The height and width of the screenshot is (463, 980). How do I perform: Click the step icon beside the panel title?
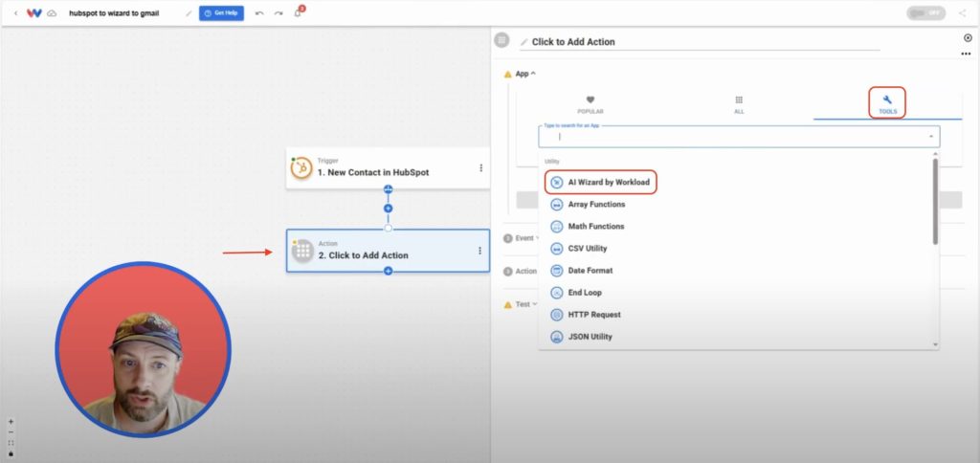[501, 40]
